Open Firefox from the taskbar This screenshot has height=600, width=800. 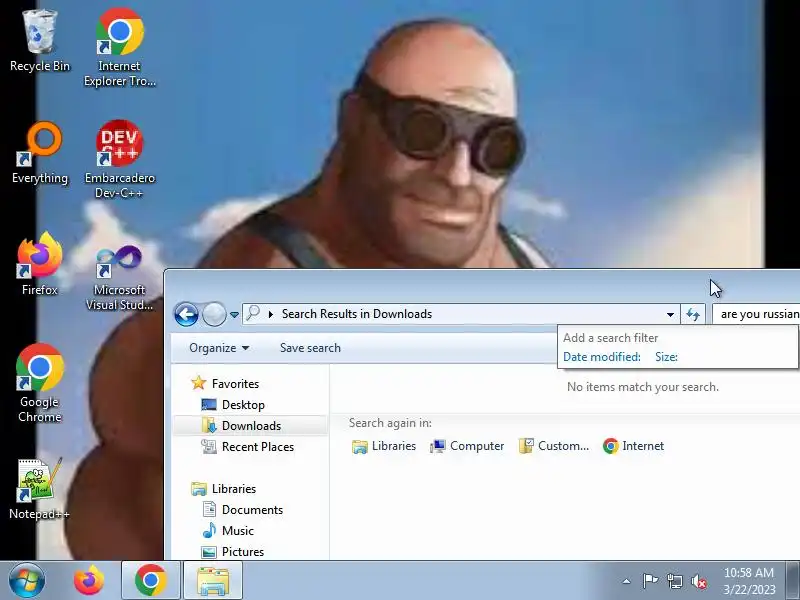point(89,581)
